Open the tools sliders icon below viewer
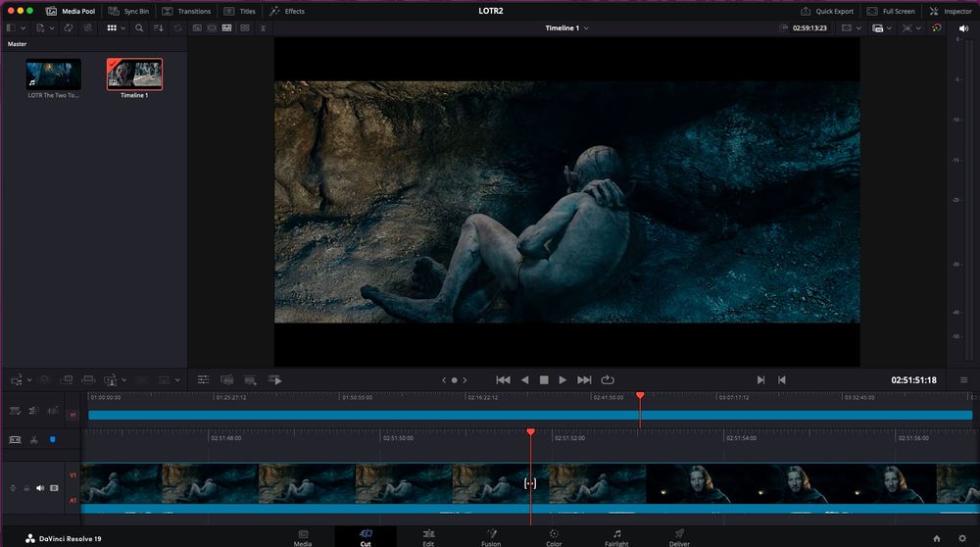 click(203, 380)
